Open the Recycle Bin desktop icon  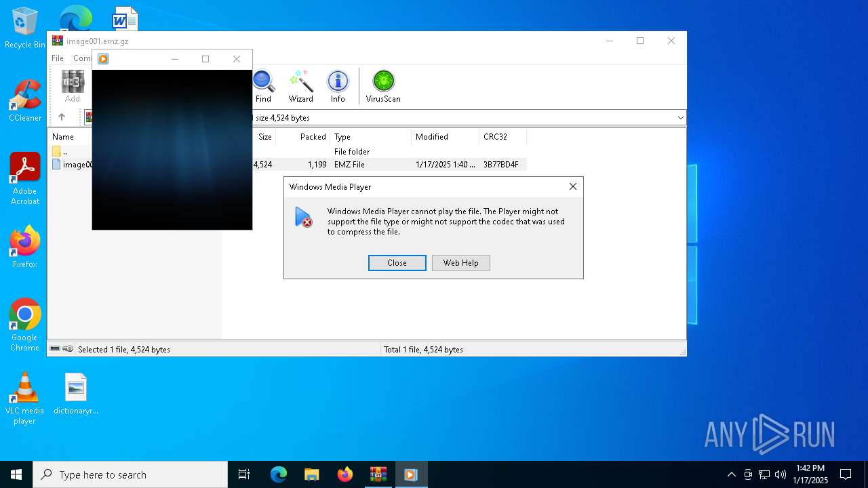(x=24, y=28)
